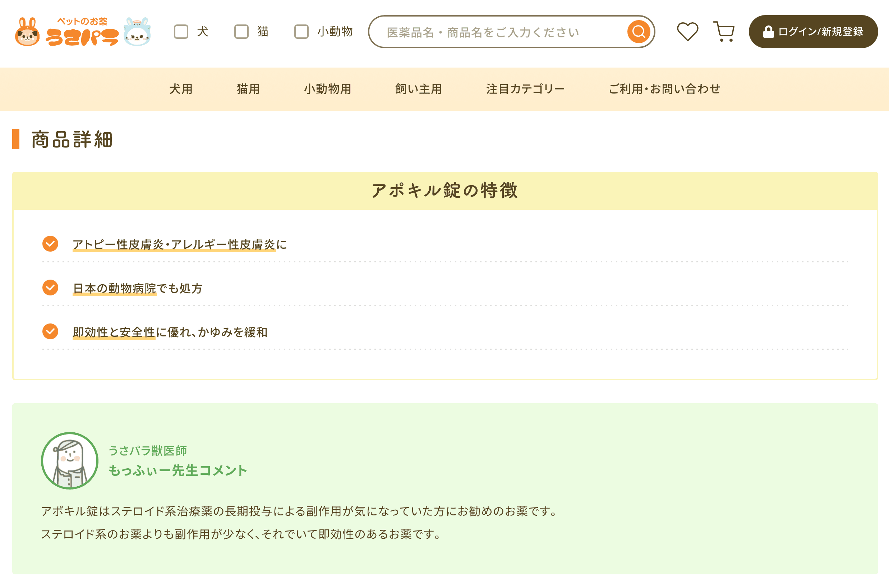Viewport: 889px width, 588px height.
Task: Enable the 猫 checkbox
Action: click(x=241, y=32)
